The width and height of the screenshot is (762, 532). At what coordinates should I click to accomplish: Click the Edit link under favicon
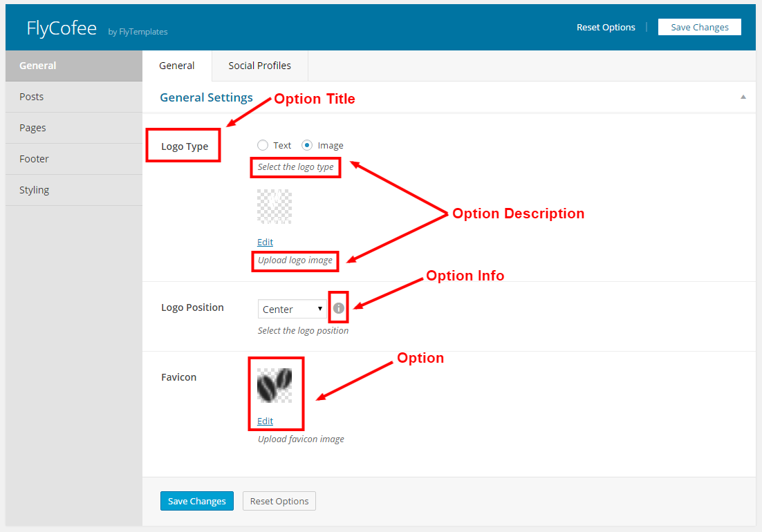click(x=265, y=421)
